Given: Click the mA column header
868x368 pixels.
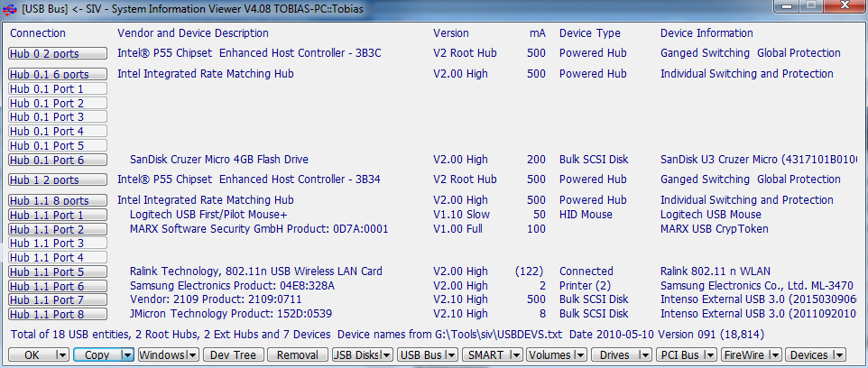Looking at the screenshot, I should 538,33.
